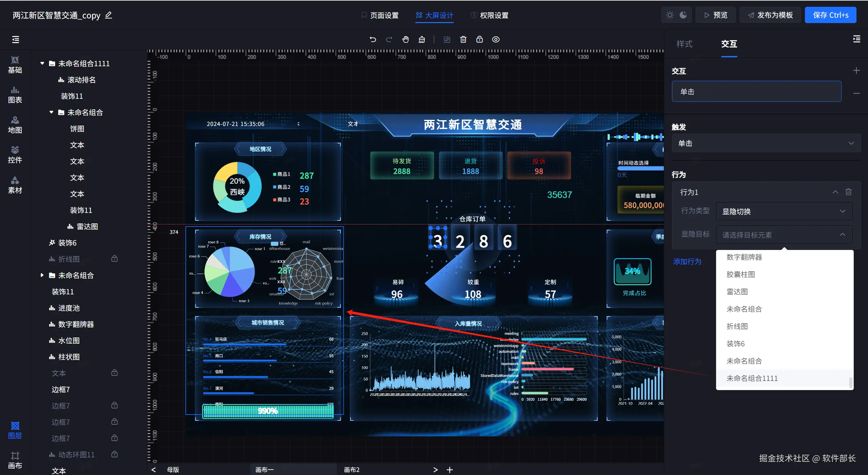Collapse the 未命名组合1111 tree group

tap(42, 63)
